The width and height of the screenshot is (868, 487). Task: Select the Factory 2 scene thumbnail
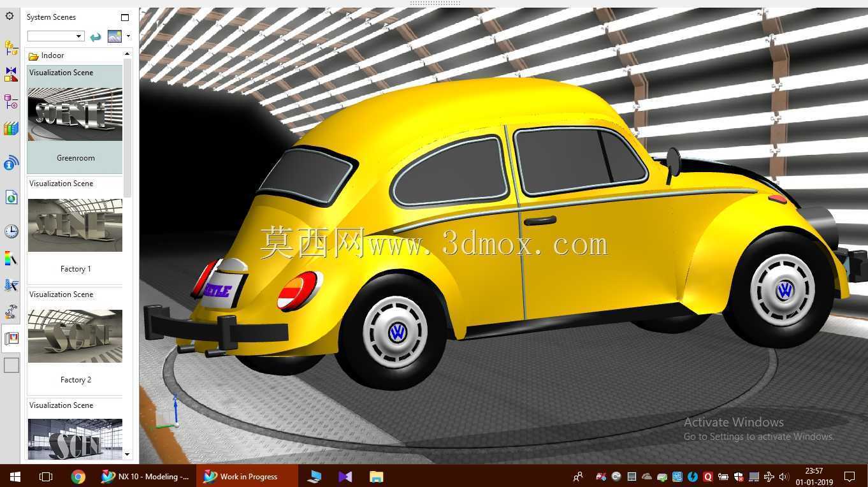[x=75, y=336]
